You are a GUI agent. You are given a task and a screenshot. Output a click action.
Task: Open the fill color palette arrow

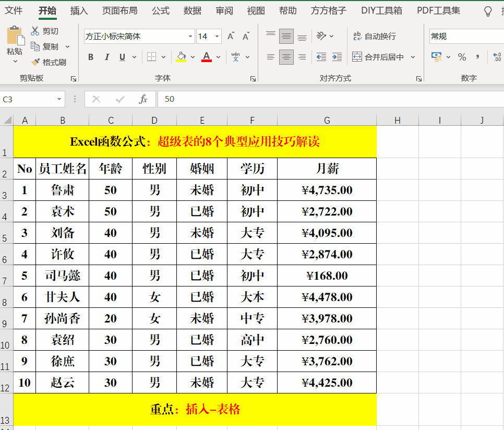[x=193, y=57]
